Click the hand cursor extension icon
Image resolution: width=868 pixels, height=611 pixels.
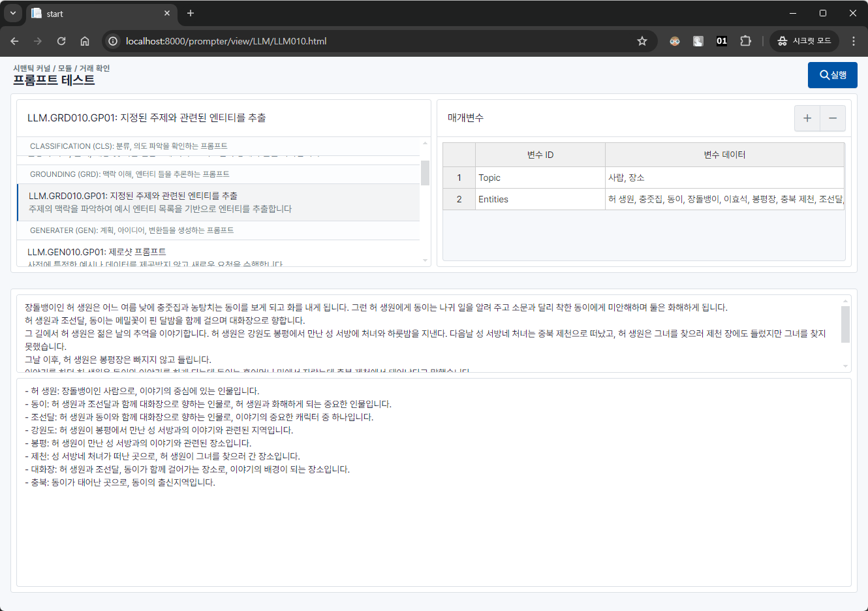(698, 41)
